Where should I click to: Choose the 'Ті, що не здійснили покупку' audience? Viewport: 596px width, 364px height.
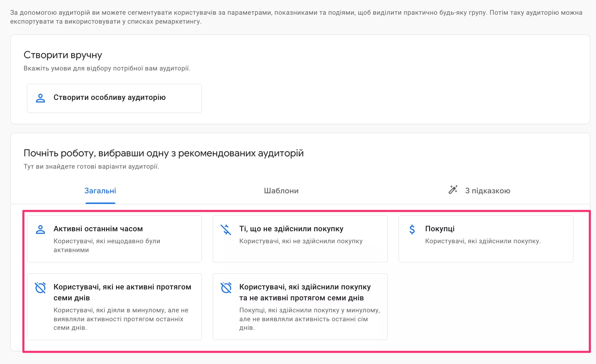300,238
